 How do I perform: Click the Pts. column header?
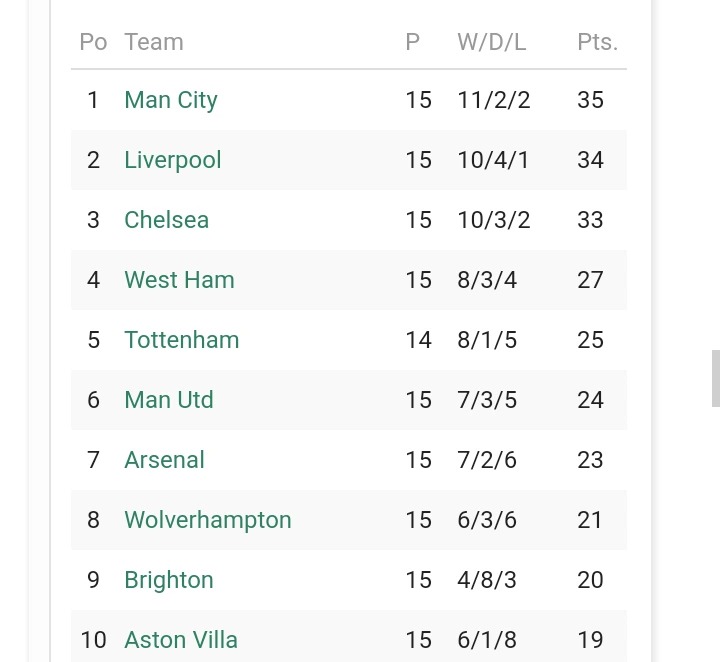coord(597,42)
